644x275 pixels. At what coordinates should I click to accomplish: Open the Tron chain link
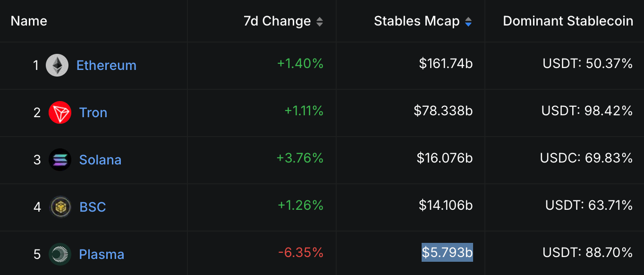pyautogui.click(x=93, y=112)
